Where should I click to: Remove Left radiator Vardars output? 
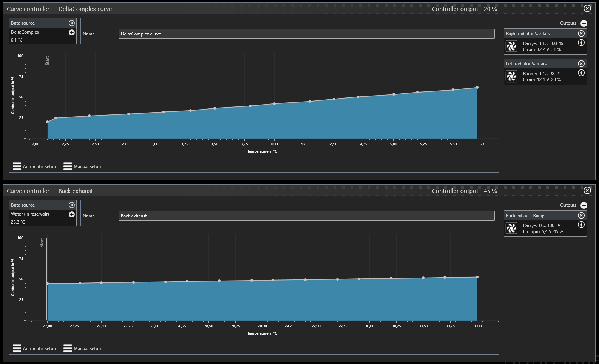coord(581,64)
